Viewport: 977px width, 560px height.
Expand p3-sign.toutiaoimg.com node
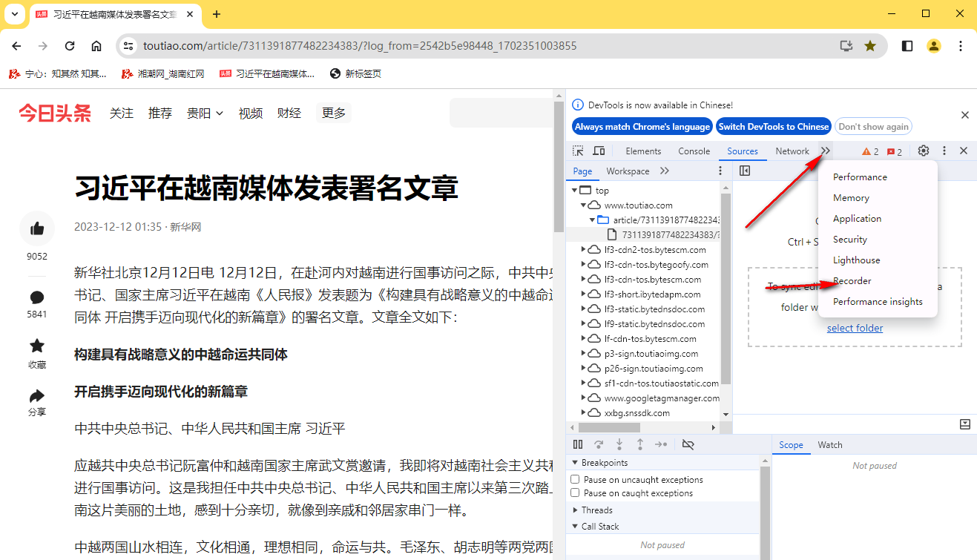(x=584, y=354)
